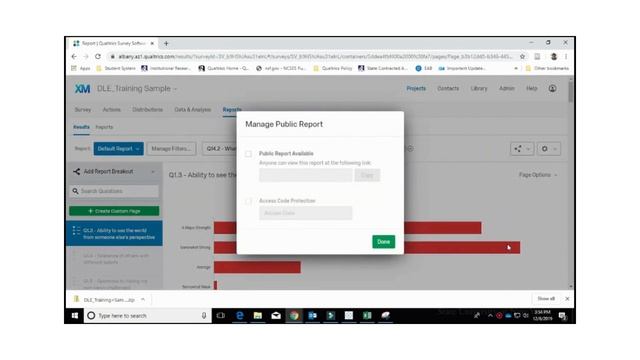Screen dimensions: 640x360
Task: Open the Chrome three-dot menu
Action: (566, 57)
